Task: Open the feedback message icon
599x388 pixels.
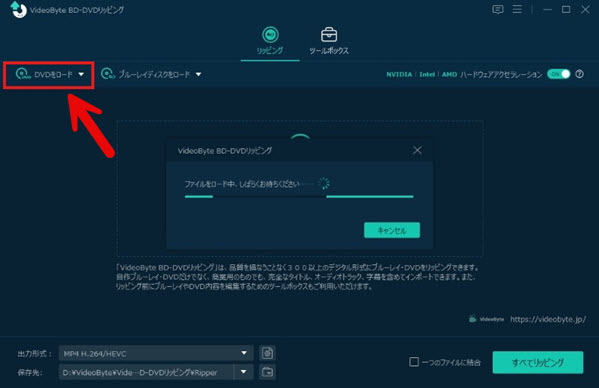Action: click(x=497, y=10)
